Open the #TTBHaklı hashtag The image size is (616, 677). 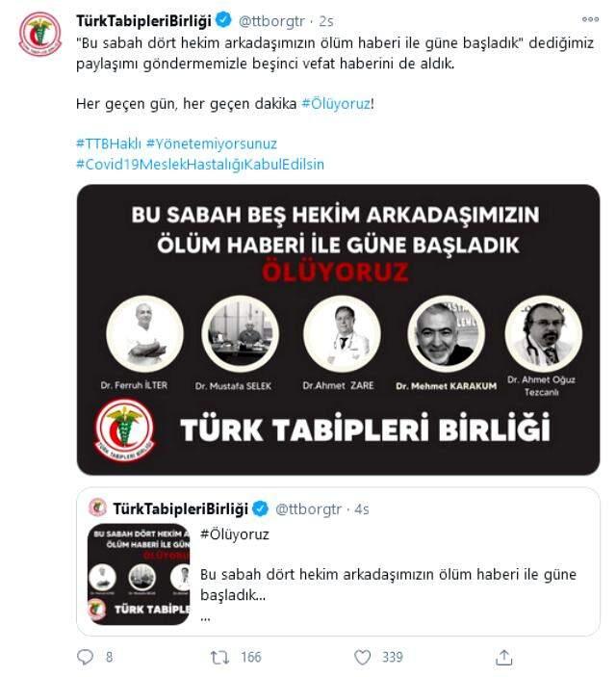point(109,143)
